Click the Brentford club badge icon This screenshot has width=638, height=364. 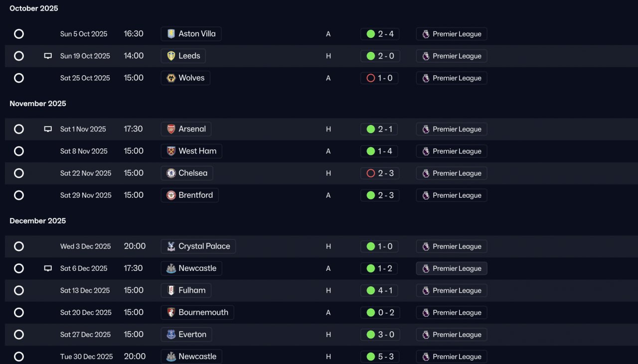[171, 195]
